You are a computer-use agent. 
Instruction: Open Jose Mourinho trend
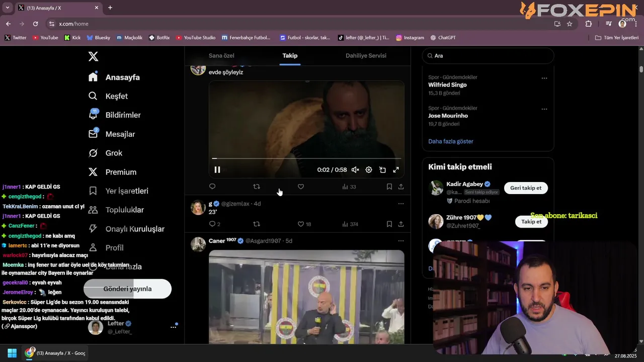click(x=448, y=116)
